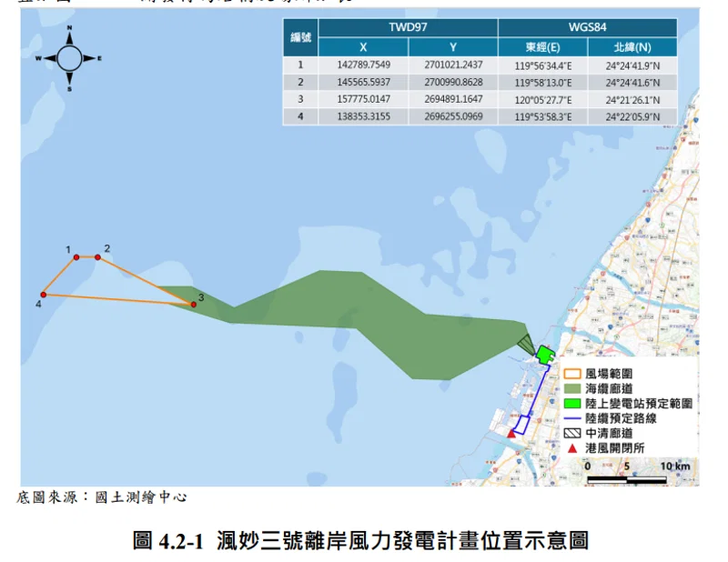Click the figure caption '圖 4.2-1 渢妙三號離岸風力發電計畫位置示意圖'
728x562 pixels.
pos(360,541)
